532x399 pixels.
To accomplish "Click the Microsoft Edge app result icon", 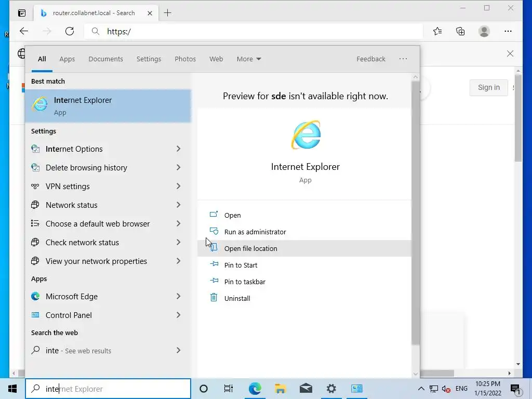I will pos(35,296).
